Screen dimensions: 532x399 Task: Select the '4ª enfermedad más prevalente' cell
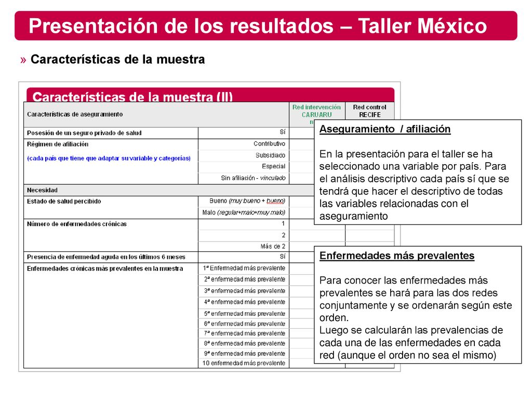[x=245, y=302]
